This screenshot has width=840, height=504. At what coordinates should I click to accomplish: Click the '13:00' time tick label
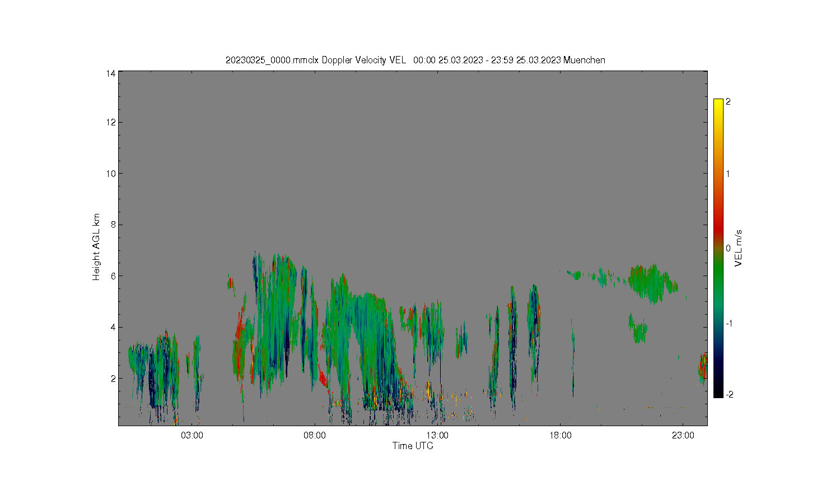pos(437,436)
